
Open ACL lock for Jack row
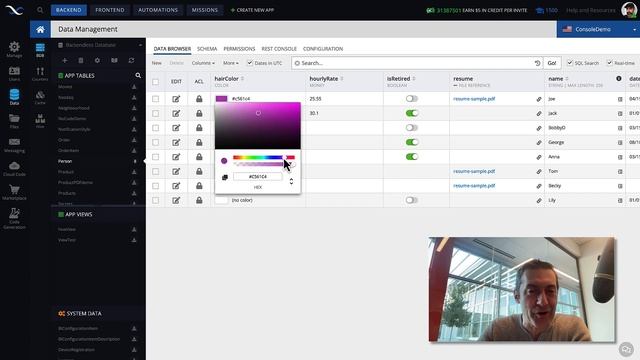pyautogui.click(x=199, y=113)
